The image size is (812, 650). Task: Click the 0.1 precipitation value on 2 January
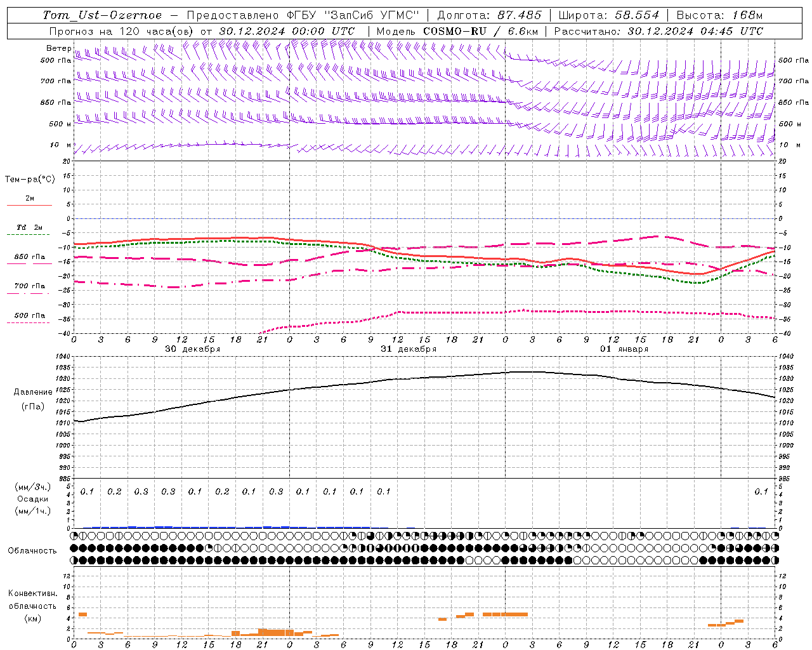click(x=761, y=491)
